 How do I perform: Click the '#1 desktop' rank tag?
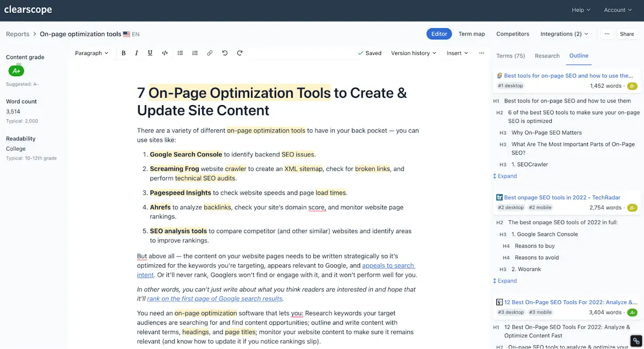pyautogui.click(x=510, y=86)
